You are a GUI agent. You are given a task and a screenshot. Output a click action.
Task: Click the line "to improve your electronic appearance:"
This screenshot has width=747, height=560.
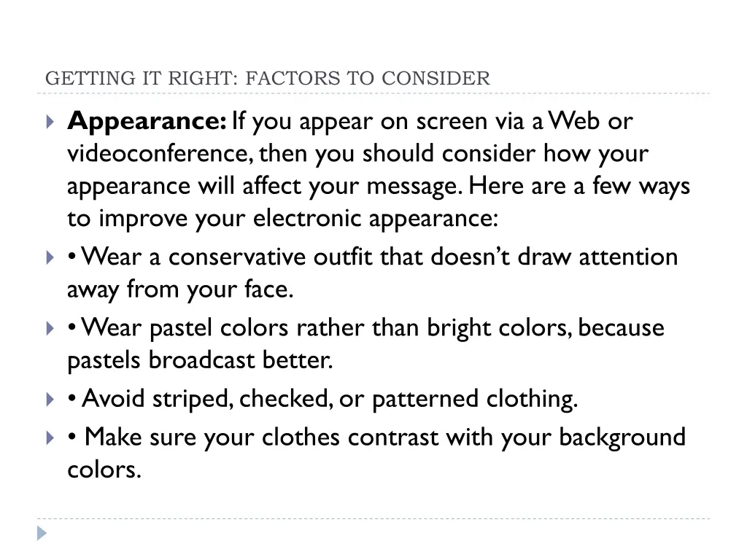(x=282, y=218)
